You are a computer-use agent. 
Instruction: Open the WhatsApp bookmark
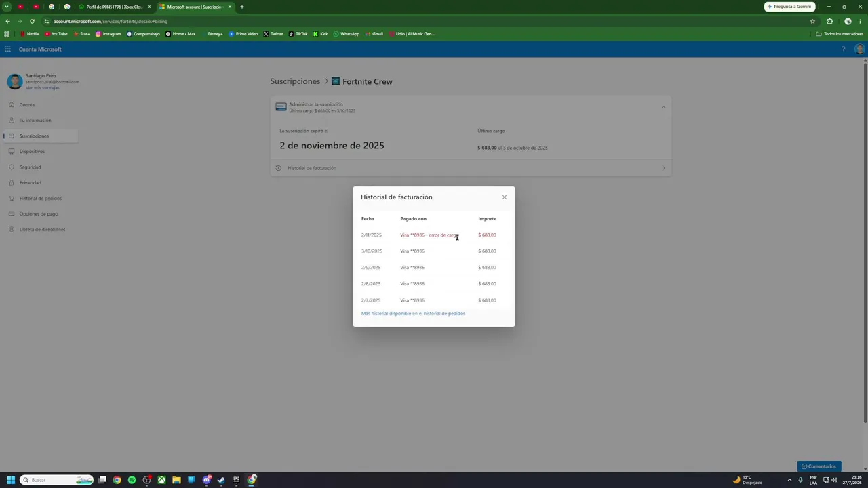(347, 34)
